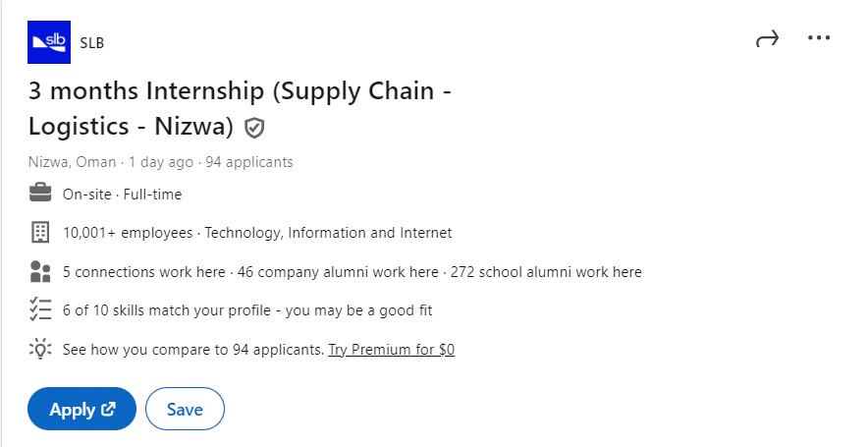Open the three-dot more options menu
This screenshot has height=447, width=868.
coord(819,37)
